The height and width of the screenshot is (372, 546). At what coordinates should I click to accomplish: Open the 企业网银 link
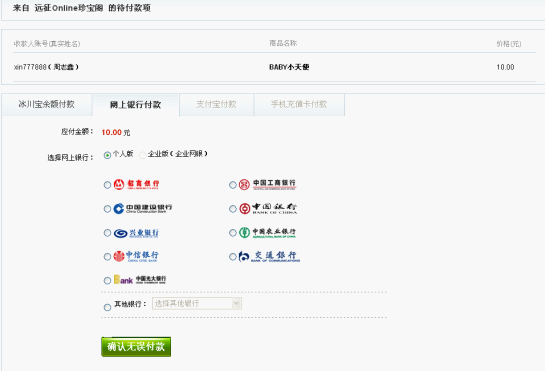(189, 154)
